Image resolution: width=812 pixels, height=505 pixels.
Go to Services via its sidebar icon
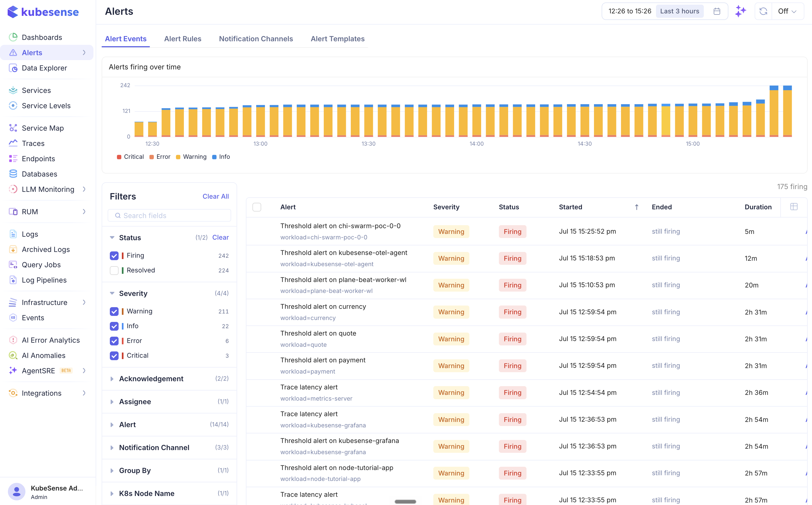pyautogui.click(x=13, y=90)
